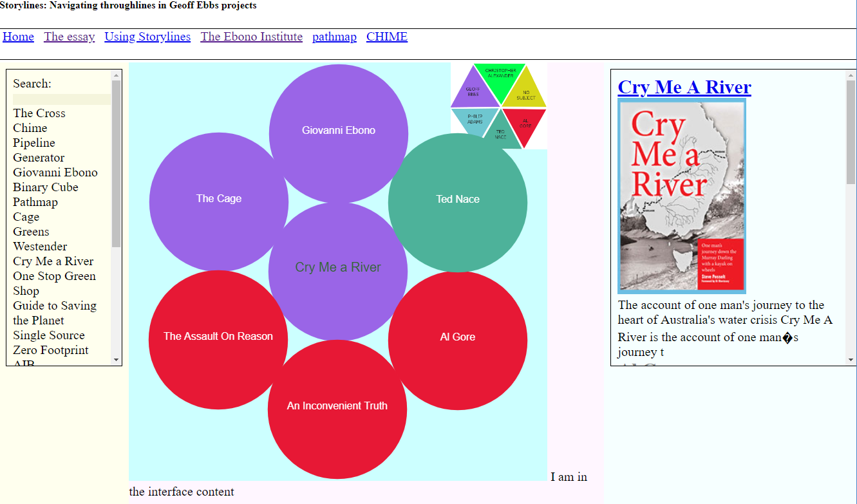Image resolution: width=857 pixels, height=504 pixels.
Task: Select Binary Cube in the sidebar list
Action: [x=46, y=187]
